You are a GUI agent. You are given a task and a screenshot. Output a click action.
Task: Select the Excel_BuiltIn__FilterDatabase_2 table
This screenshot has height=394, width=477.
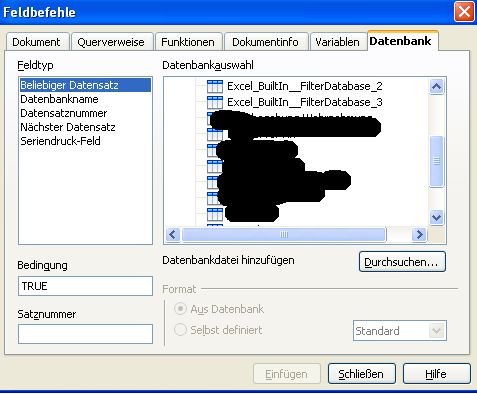click(x=305, y=86)
